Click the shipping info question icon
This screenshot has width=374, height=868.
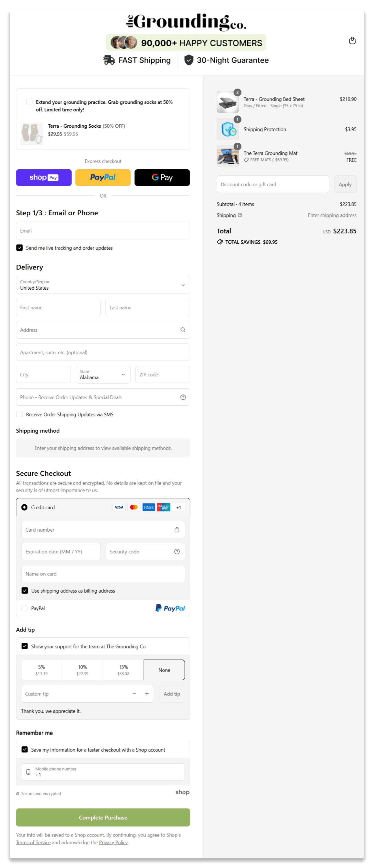[x=240, y=215]
